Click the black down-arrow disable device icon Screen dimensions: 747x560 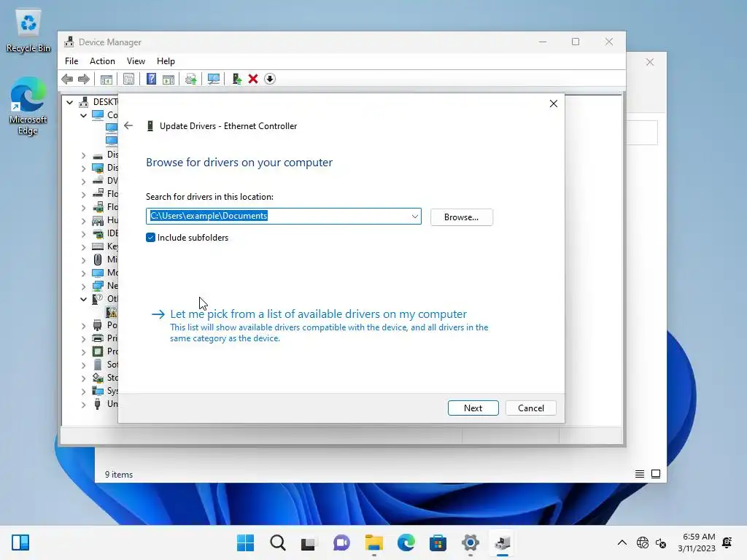(270, 79)
